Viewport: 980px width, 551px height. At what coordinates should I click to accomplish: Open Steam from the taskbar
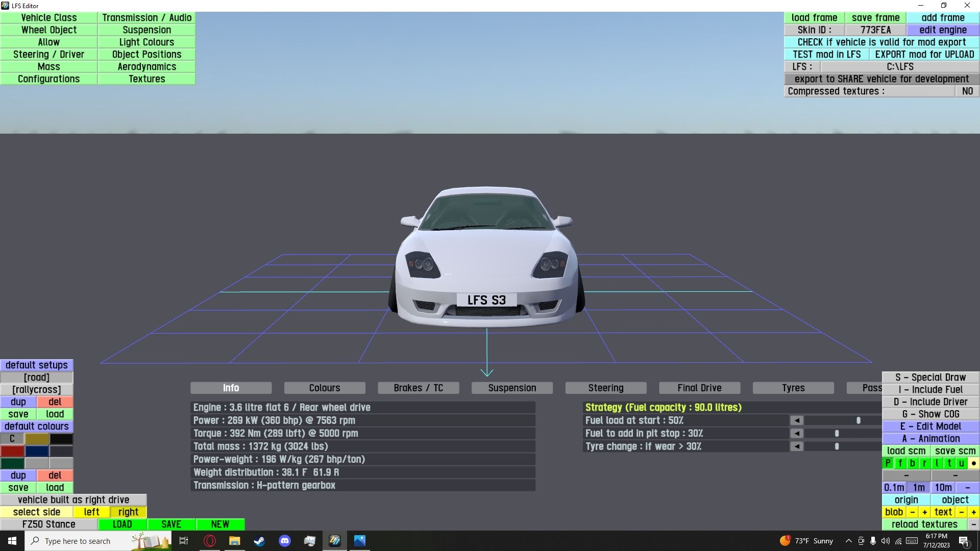(259, 541)
